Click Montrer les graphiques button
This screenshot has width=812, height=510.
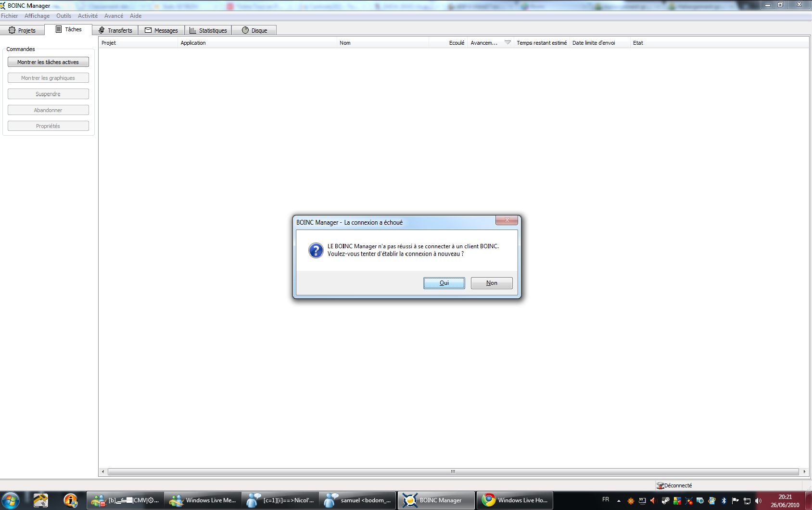pos(48,78)
